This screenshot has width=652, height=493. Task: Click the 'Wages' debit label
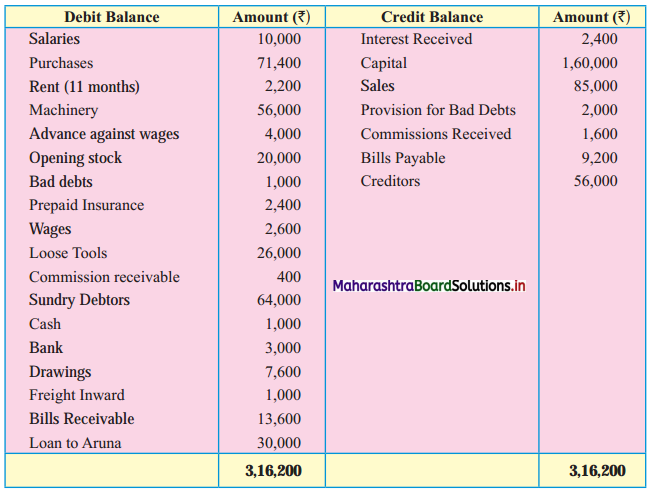tap(50, 229)
